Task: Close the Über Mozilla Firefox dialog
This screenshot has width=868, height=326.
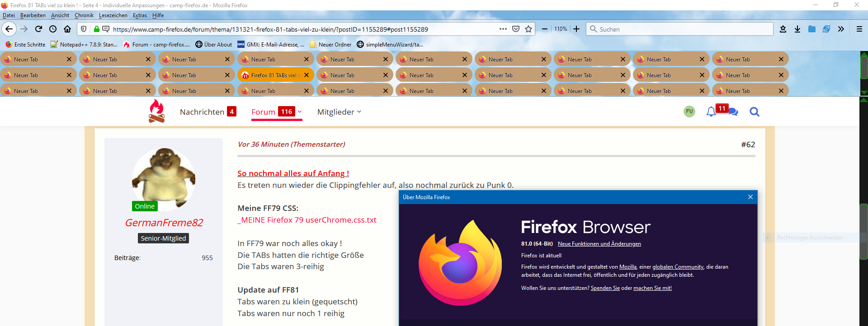Action: pyautogui.click(x=750, y=197)
